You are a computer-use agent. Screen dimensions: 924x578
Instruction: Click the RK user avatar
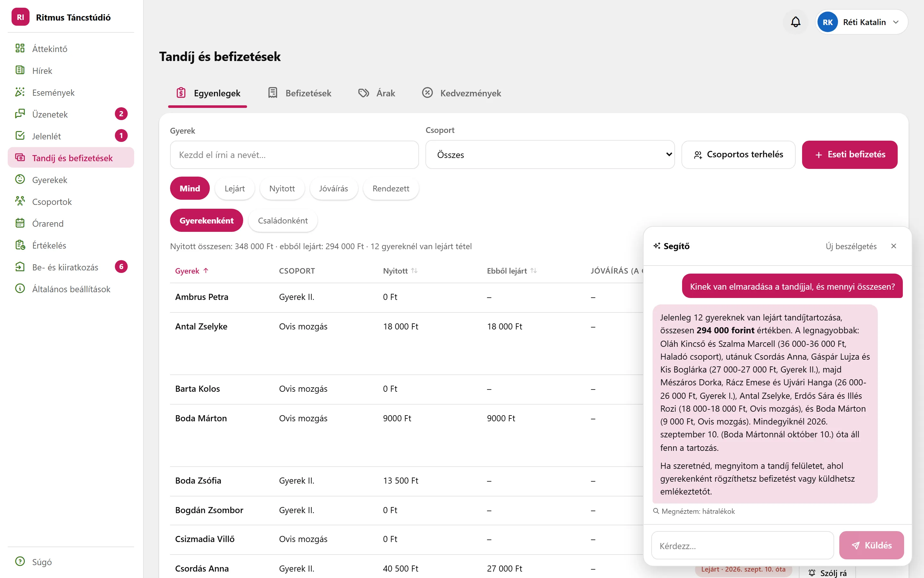tap(827, 22)
